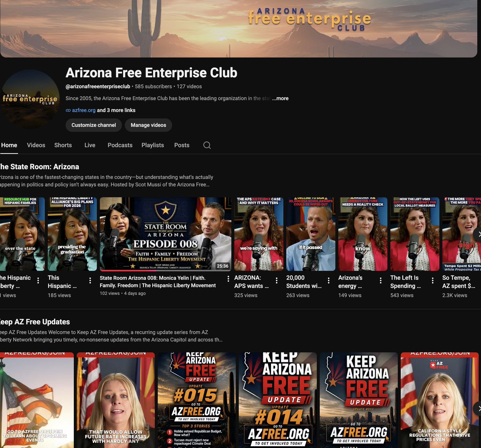Play 'APS Rate Hike Case' short thumbnail

tap(259, 233)
